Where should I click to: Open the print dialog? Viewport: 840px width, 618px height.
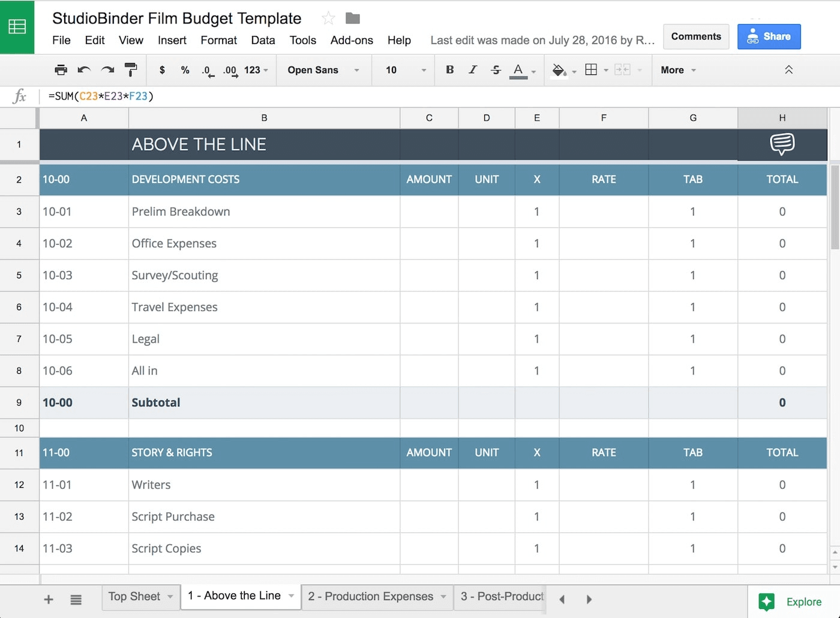point(60,70)
